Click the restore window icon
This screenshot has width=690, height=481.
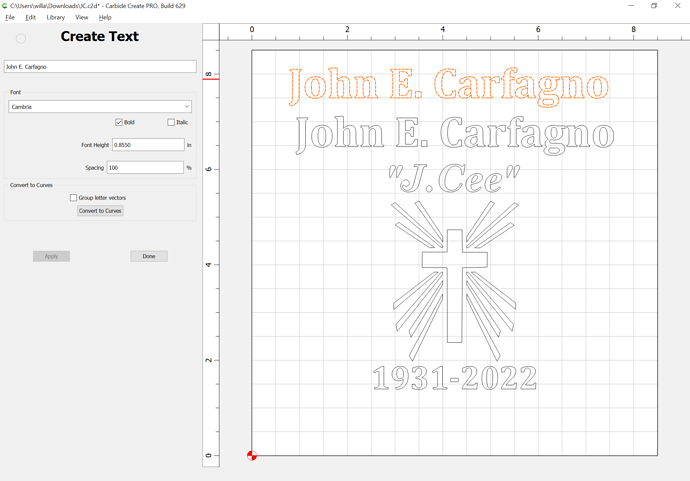coord(654,6)
